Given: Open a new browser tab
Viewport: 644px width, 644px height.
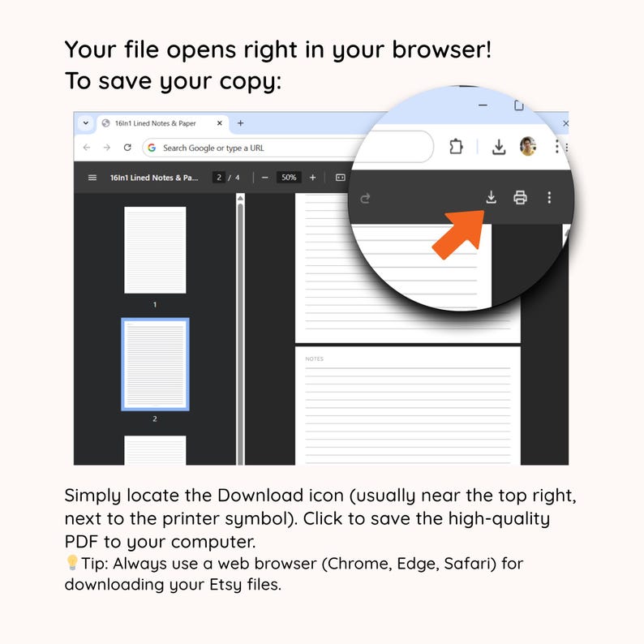Looking at the screenshot, I should [x=240, y=122].
